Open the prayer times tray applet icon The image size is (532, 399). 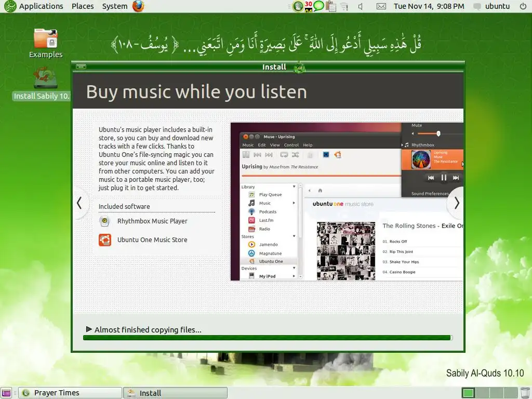point(298,6)
